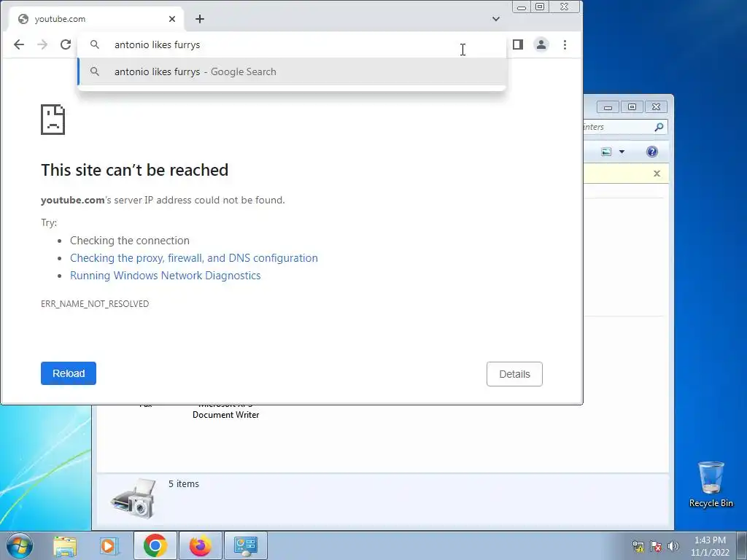Open the Windows Start menu
The width and height of the screenshot is (747, 560).
(20, 545)
